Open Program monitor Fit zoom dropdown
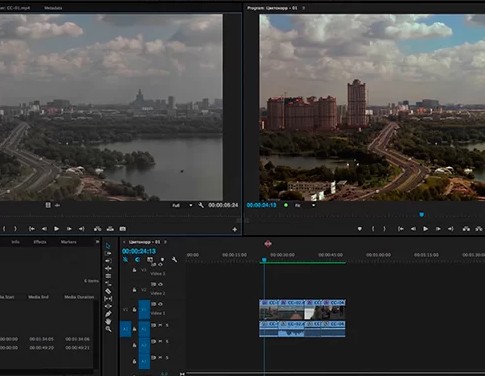 305,205
